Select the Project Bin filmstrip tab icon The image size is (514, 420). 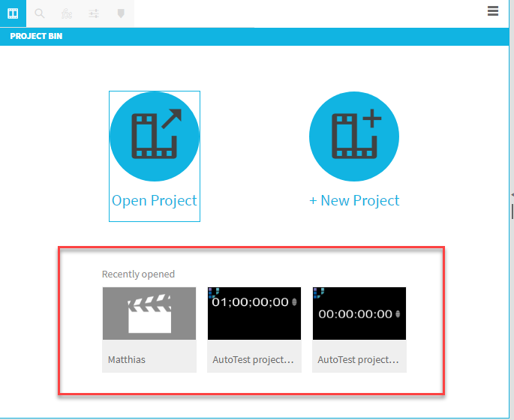point(13,13)
